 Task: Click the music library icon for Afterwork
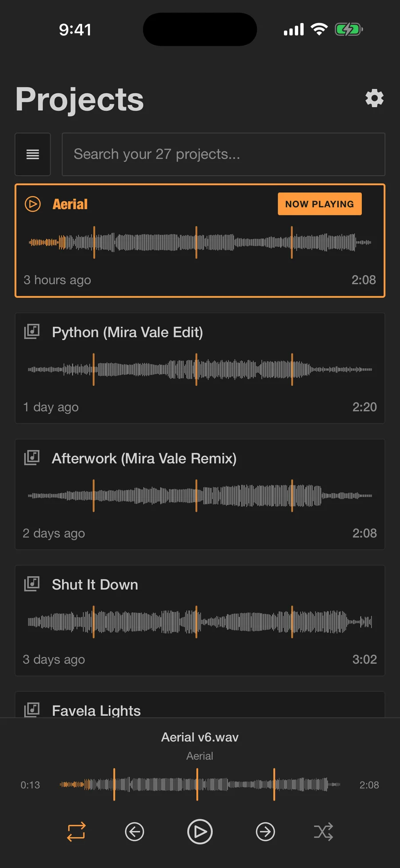(x=32, y=458)
